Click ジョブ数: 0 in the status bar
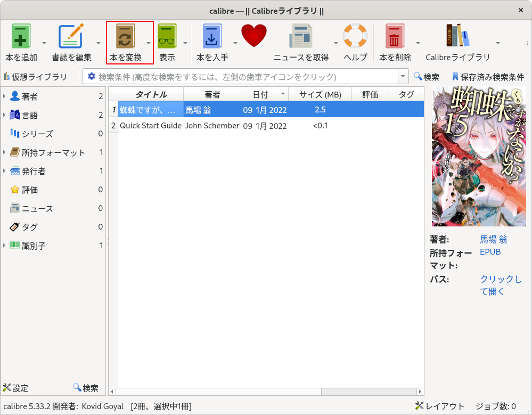 click(496, 406)
